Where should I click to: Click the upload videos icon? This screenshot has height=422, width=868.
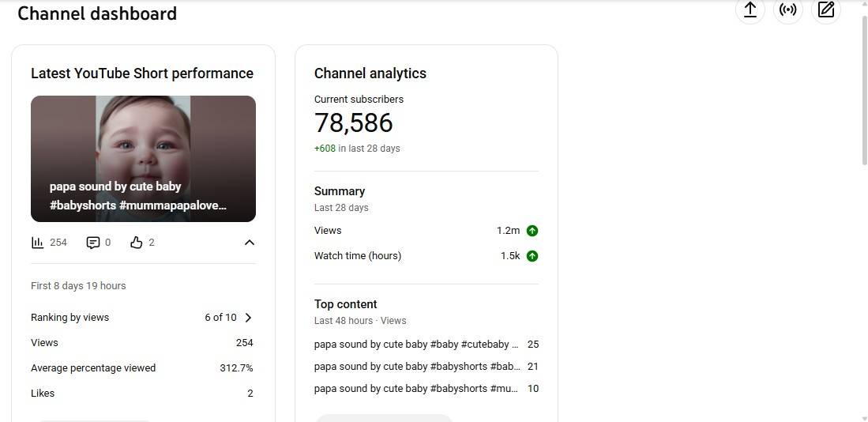[x=750, y=10]
